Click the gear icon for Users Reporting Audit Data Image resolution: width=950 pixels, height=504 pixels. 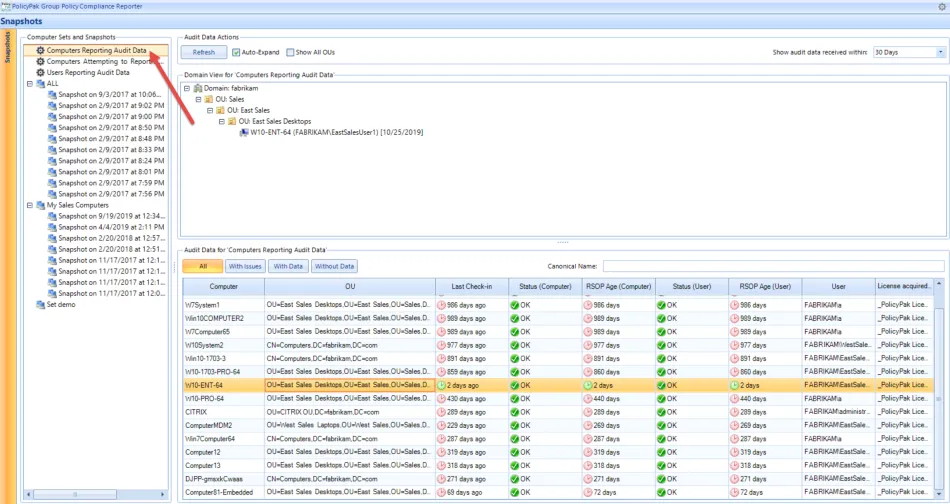40,73
